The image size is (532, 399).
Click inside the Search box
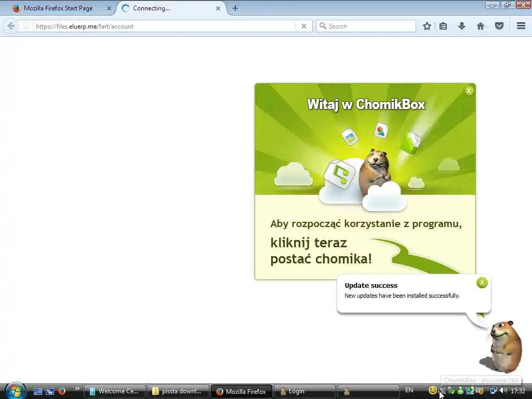(366, 26)
